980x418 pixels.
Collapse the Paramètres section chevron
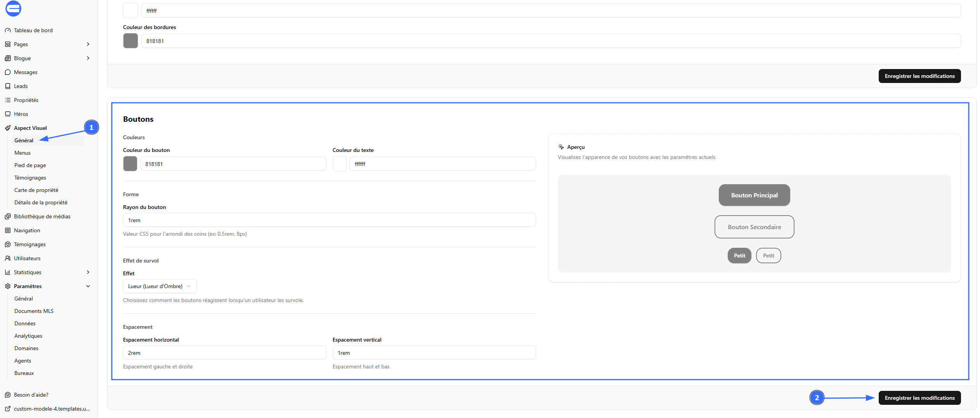(x=88, y=286)
